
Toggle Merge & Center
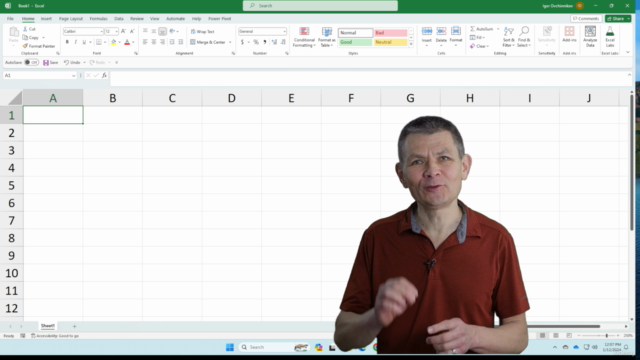pos(208,42)
